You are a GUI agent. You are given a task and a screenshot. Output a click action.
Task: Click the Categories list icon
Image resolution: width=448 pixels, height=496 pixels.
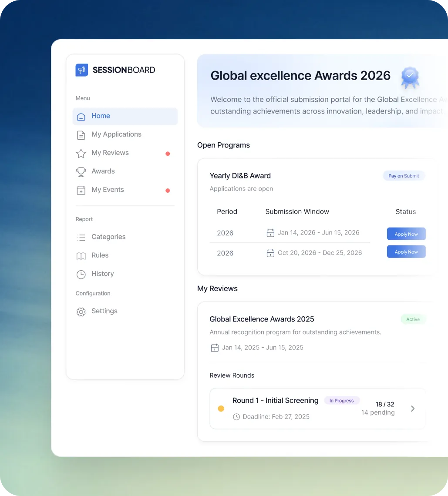click(81, 237)
